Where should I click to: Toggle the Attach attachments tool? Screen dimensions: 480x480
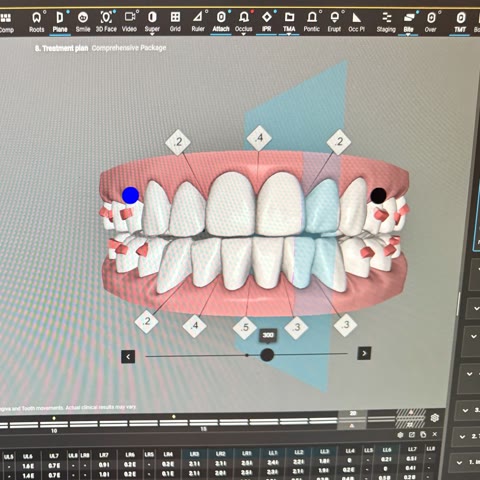pos(221,22)
